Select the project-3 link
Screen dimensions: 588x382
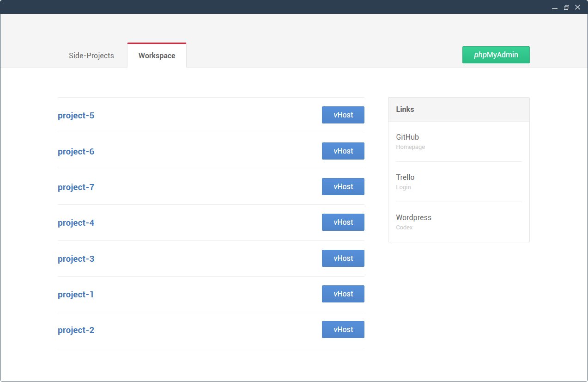(x=76, y=259)
